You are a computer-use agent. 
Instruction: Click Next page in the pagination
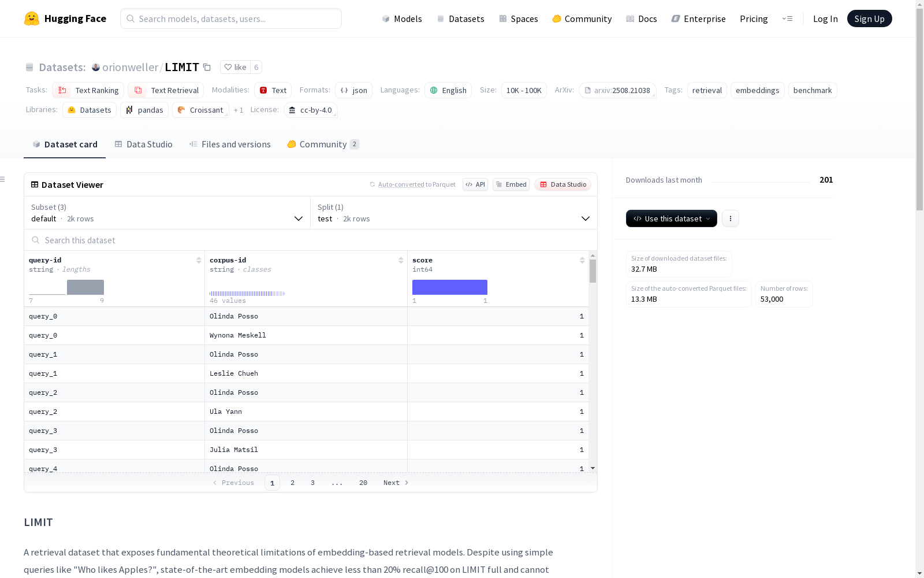click(396, 483)
